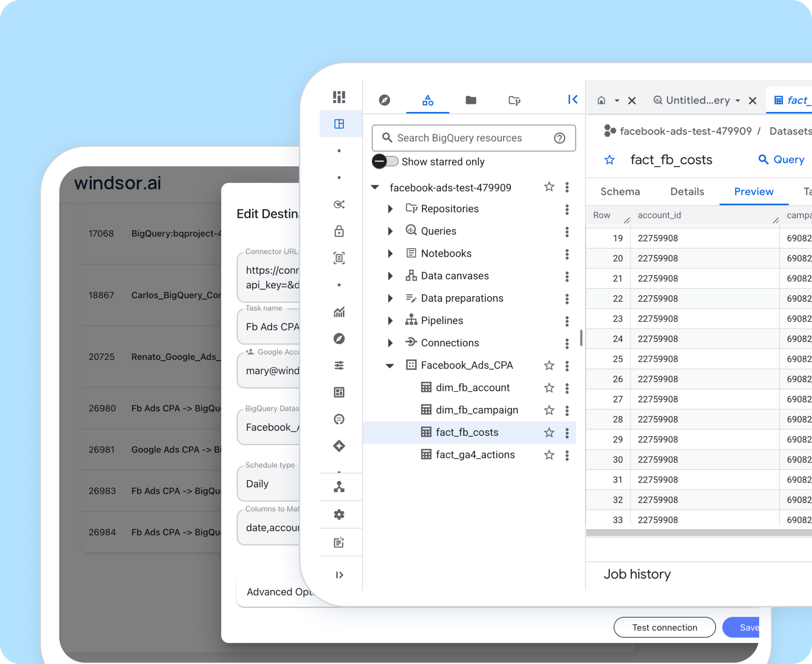This screenshot has height=664, width=812.
Task: Click the Test connection button
Action: point(664,627)
